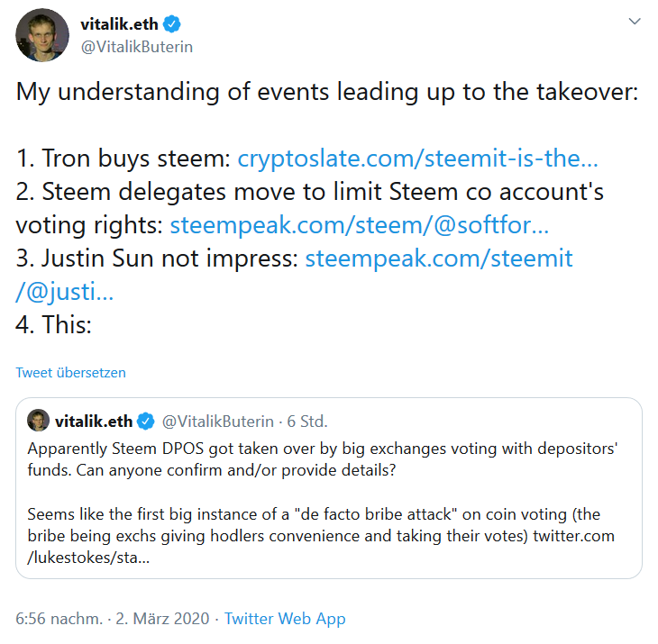Click the tweet timestamp '6:56 nachm. · 2. März 2020'
Image resolution: width=658 pixels, height=644 pixels.
click(x=113, y=619)
